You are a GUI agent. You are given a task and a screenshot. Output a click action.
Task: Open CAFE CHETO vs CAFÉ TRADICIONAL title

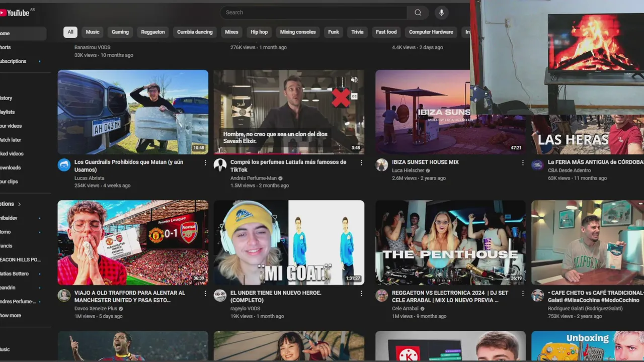tap(596, 297)
